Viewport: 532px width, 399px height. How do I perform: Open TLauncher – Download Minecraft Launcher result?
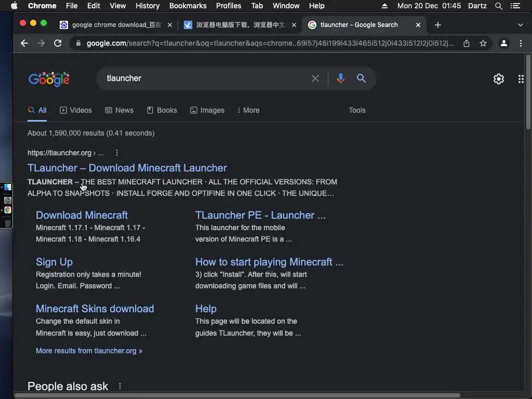(x=127, y=168)
